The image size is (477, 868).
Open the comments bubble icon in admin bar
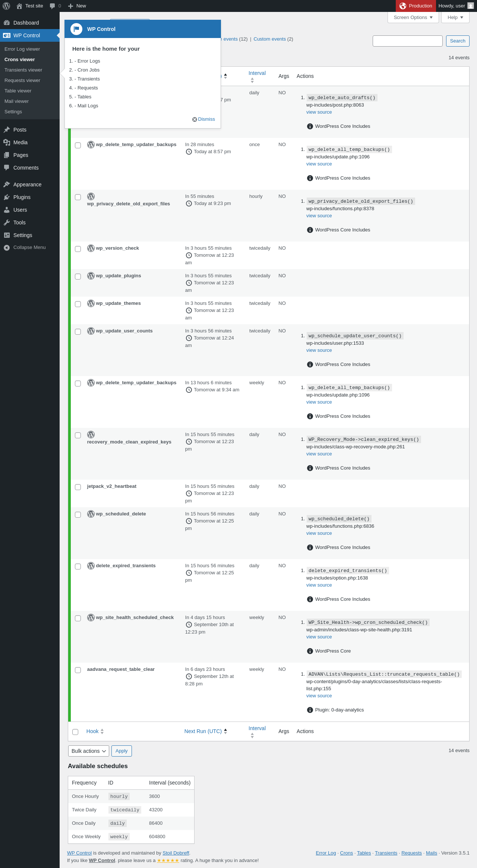(x=52, y=6)
